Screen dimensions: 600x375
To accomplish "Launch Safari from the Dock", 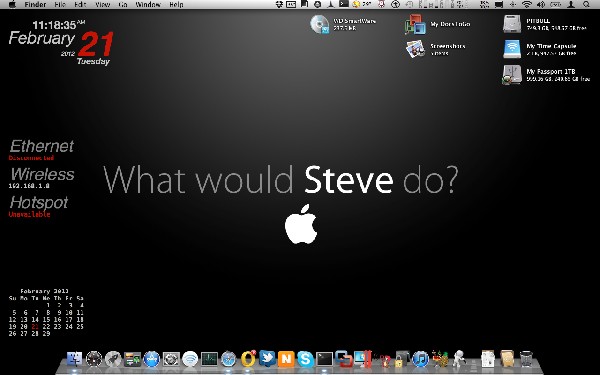I will [229, 359].
